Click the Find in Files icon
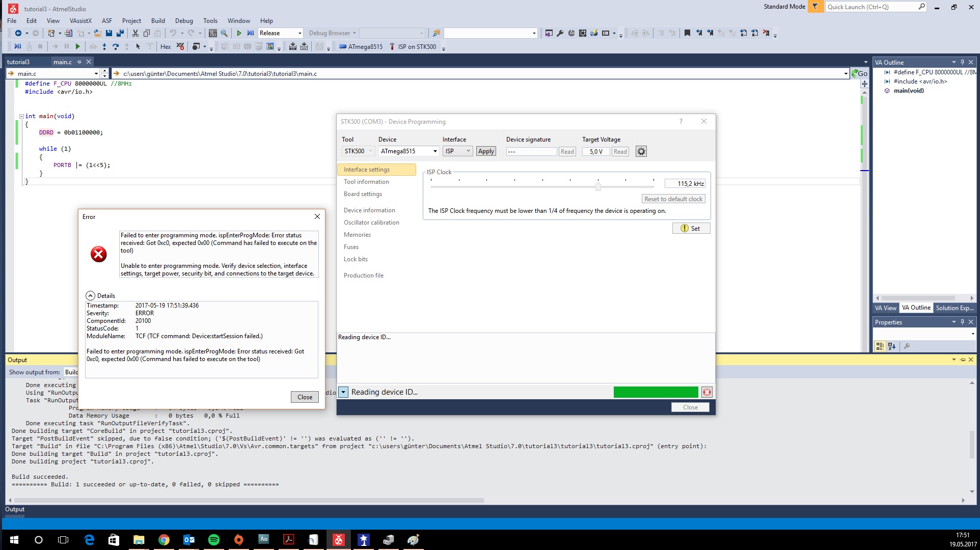 (x=437, y=33)
